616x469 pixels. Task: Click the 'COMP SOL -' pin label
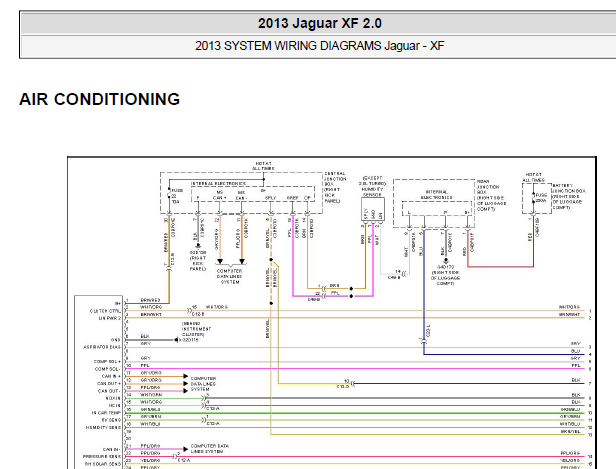tap(107, 369)
